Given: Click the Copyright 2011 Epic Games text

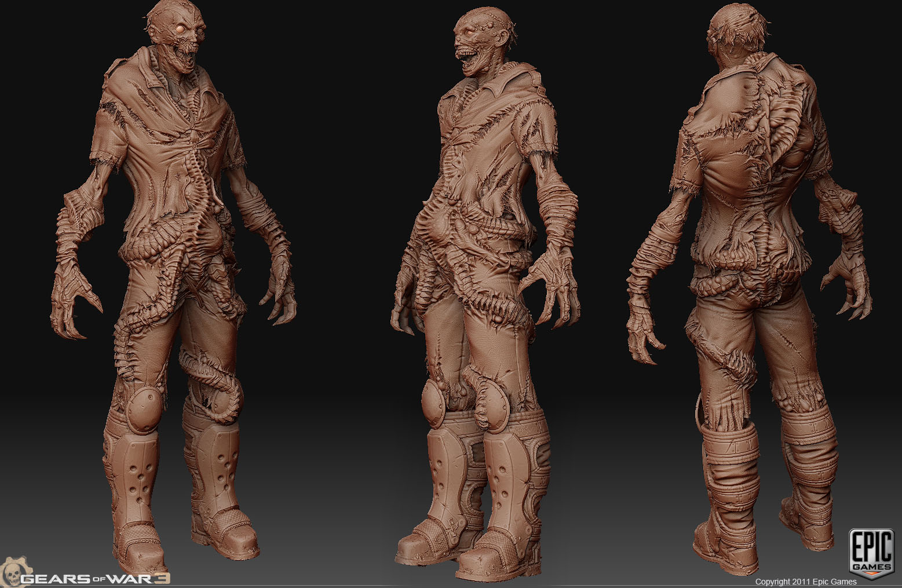Looking at the screenshot, I should click(x=805, y=582).
